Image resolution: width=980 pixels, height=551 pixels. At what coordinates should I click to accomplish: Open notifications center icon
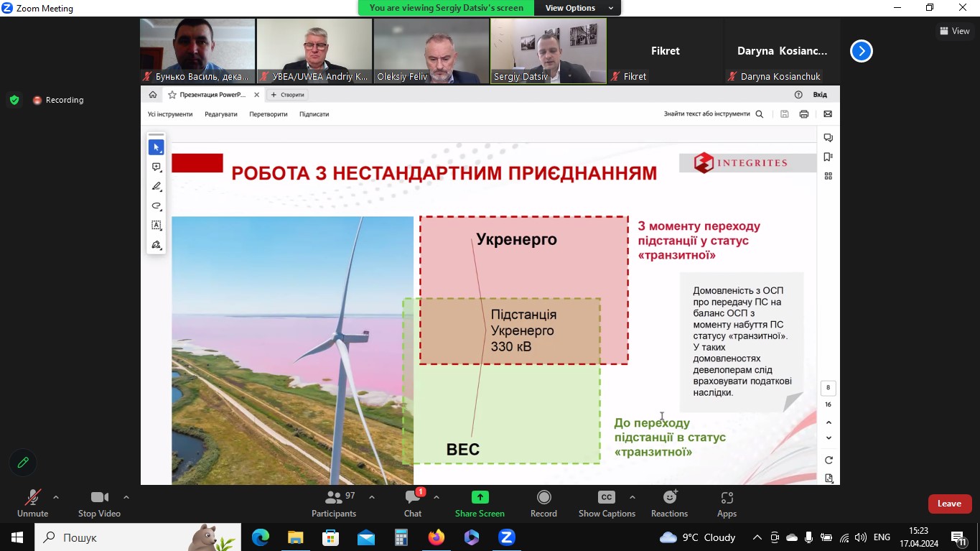pyautogui.click(x=958, y=537)
